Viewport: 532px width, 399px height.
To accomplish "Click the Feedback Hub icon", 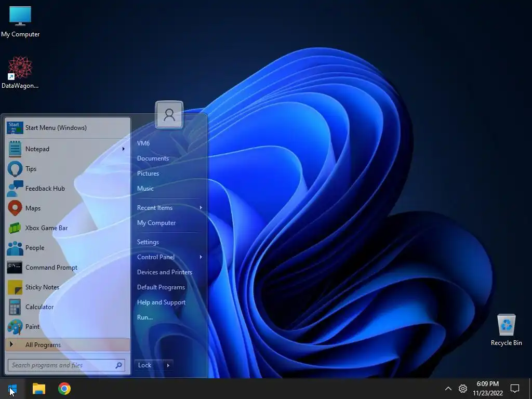I will coord(15,188).
